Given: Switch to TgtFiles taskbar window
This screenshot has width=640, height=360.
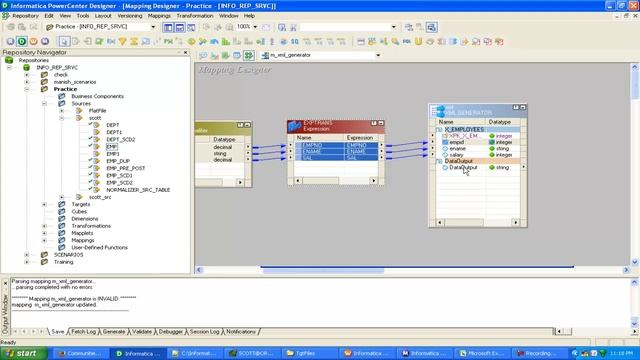Looking at the screenshot, I should pyautogui.click(x=309, y=353).
